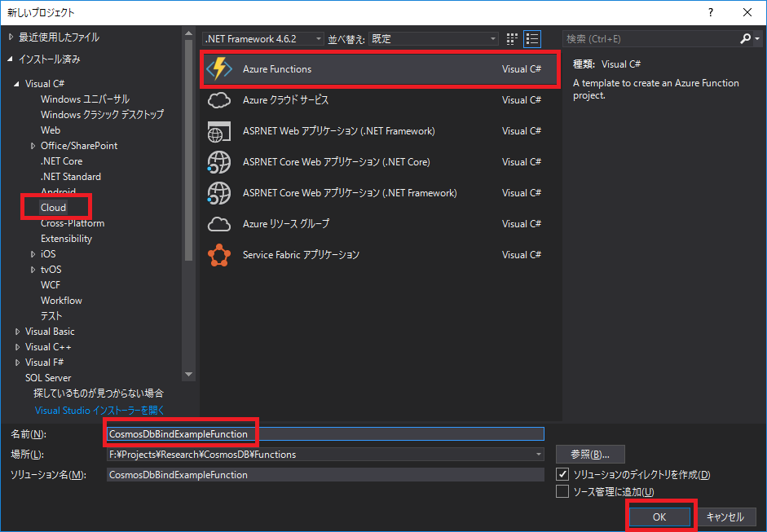Click the Azure リソース グループ cloud icon
Viewport: 767px width, 532px height.
(x=218, y=224)
